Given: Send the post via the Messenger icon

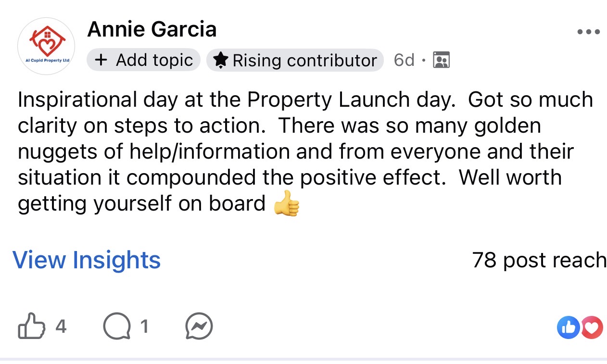Looking at the screenshot, I should (199, 327).
